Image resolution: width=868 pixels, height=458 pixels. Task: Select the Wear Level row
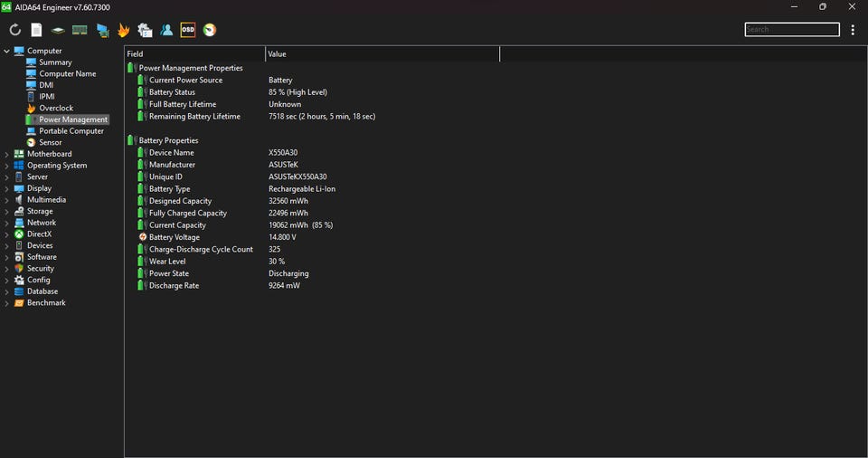[x=212, y=262]
